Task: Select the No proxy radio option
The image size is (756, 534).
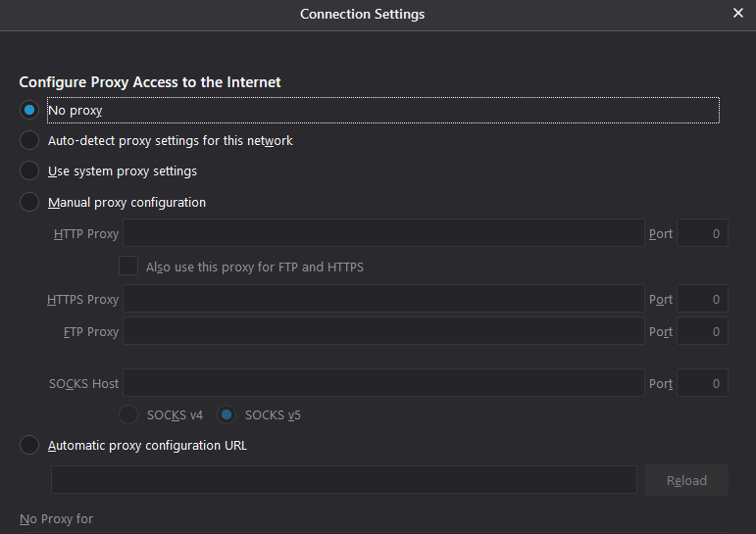Action: [29, 110]
